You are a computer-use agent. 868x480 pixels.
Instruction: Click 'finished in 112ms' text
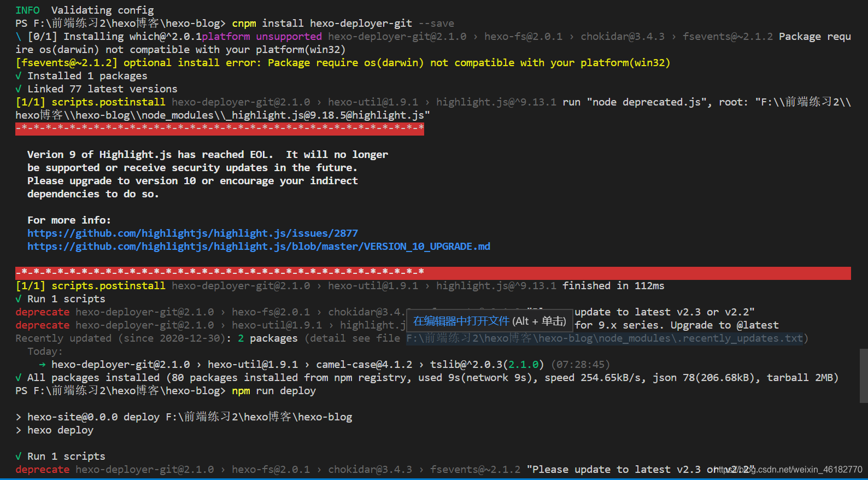[613, 286]
